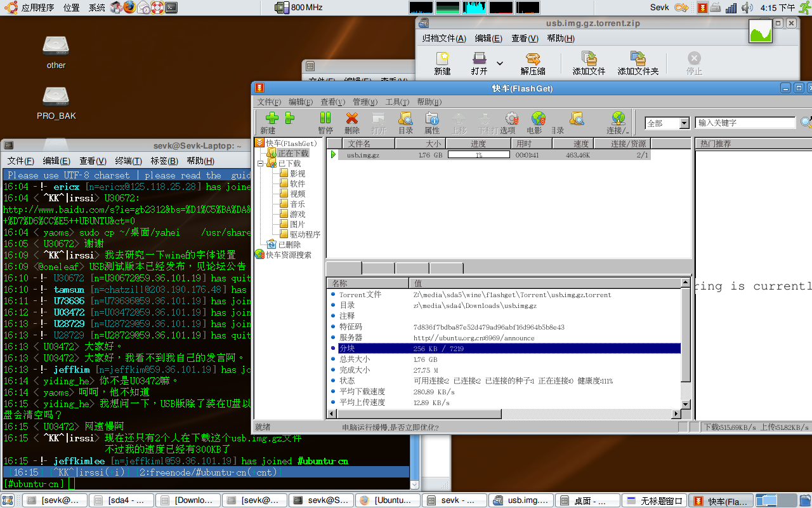Launch Firefox from the top panel

pos(129,8)
